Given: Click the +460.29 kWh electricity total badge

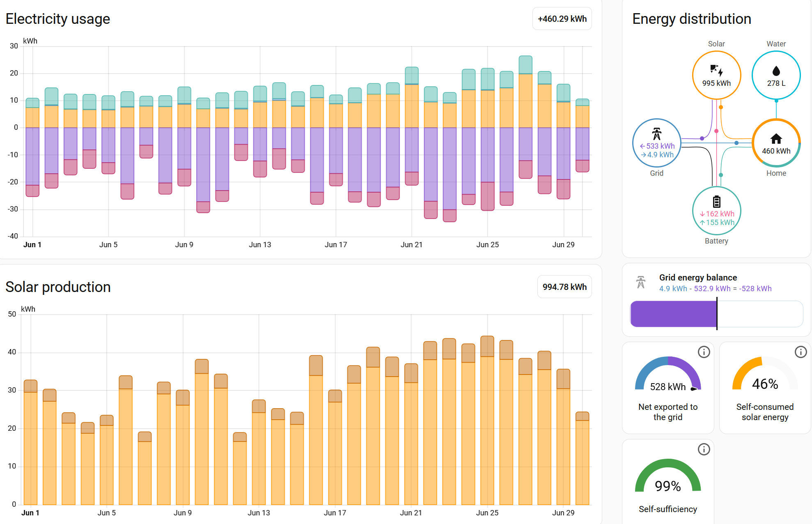Looking at the screenshot, I should [562, 19].
